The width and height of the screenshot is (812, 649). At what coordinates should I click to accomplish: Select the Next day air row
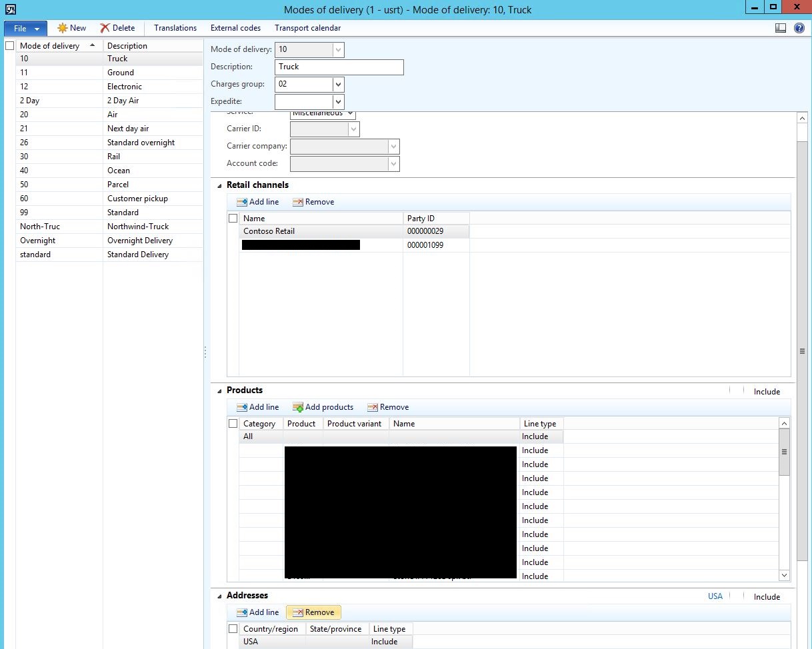point(109,129)
